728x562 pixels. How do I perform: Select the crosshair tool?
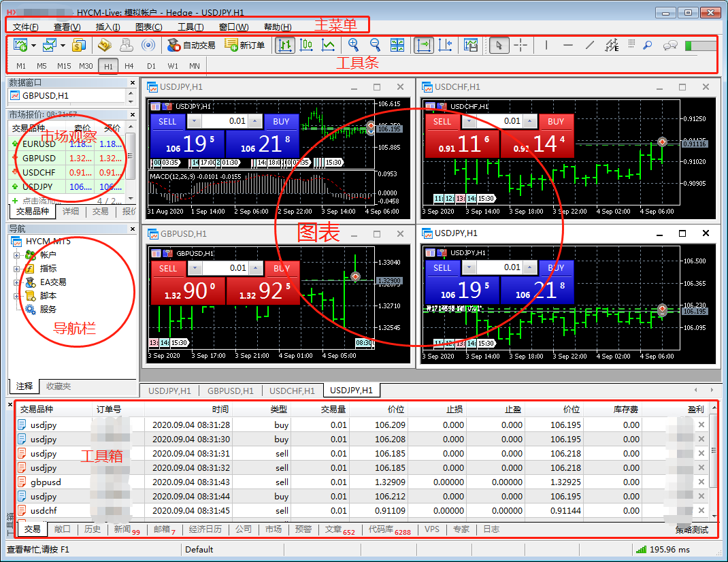coord(520,45)
